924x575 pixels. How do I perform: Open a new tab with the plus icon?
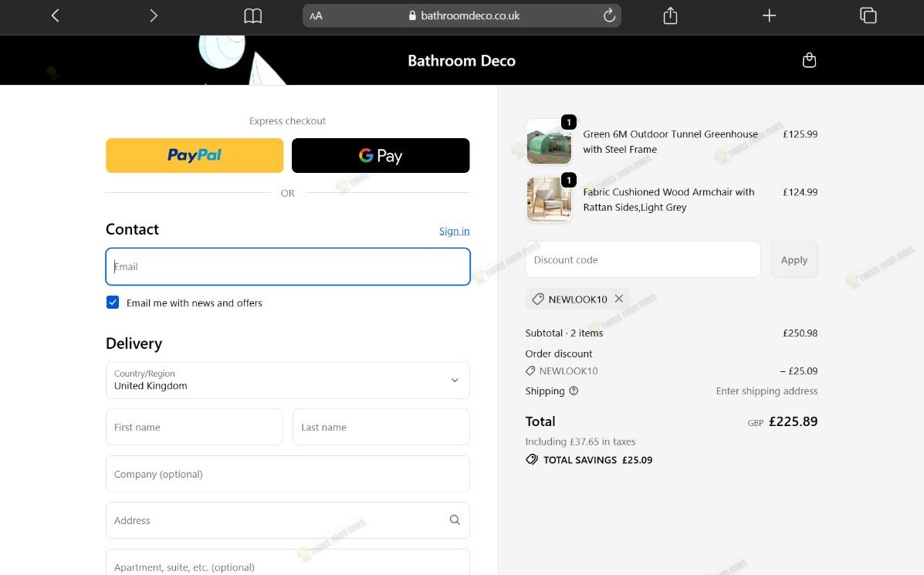[x=769, y=15]
